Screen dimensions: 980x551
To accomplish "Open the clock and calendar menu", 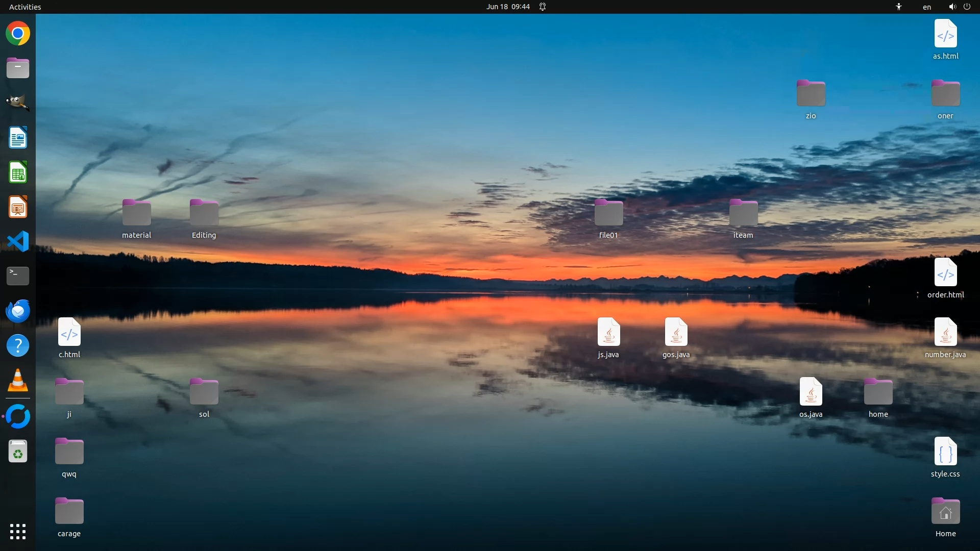I will (x=507, y=7).
